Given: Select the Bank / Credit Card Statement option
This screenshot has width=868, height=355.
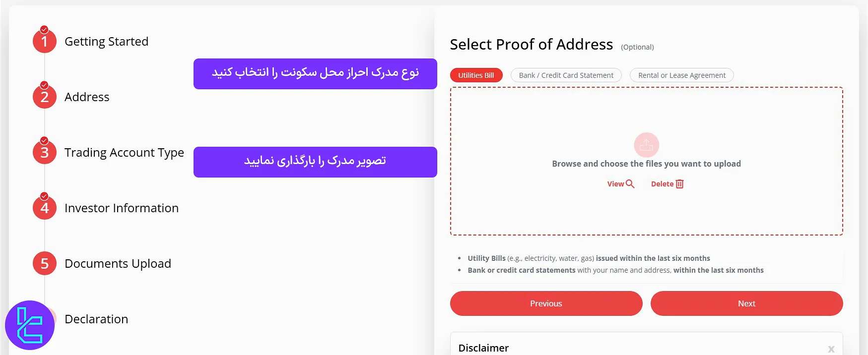Looking at the screenshot, I should tap(566, 75).
